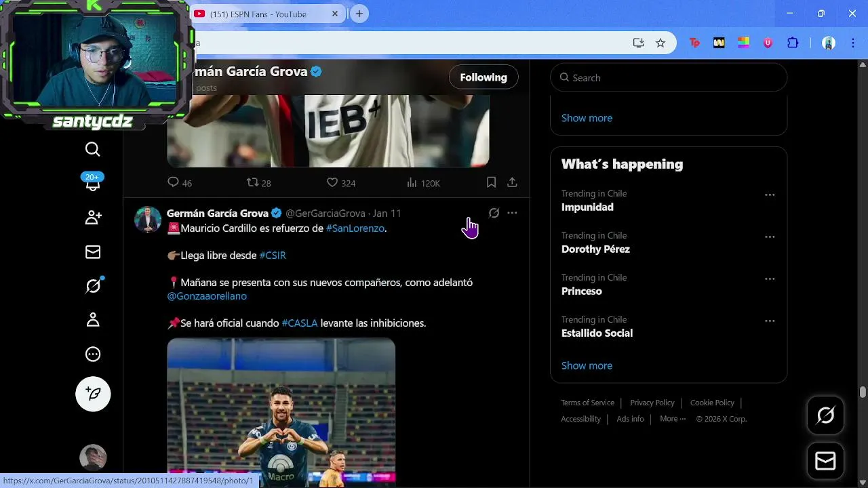Open the Extensions puzzle menu
The width and height of the screenshot is (868, 488).
point(793,43)
